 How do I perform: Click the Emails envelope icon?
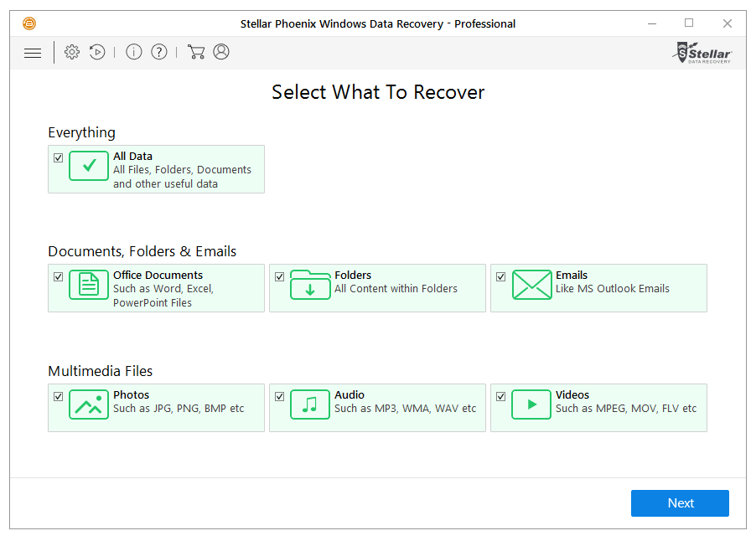point(532,285)
